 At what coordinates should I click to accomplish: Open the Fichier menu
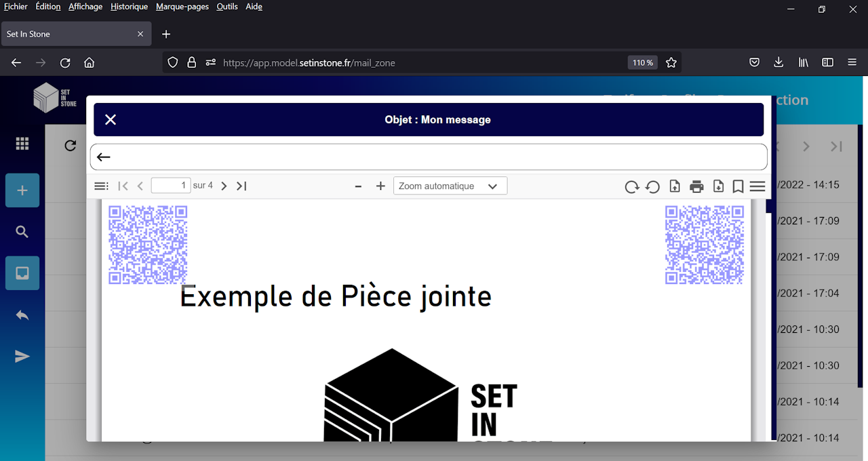coord(16,7)
